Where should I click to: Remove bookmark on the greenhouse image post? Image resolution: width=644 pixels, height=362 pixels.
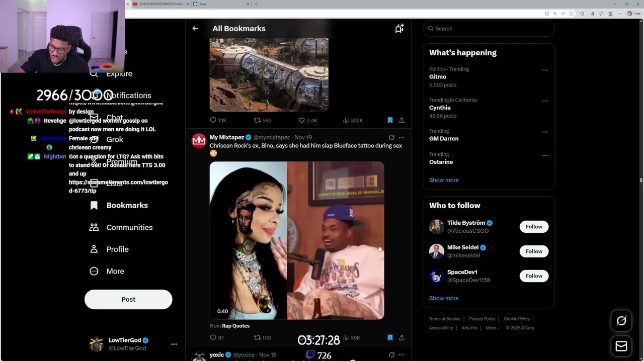point(390,120)
